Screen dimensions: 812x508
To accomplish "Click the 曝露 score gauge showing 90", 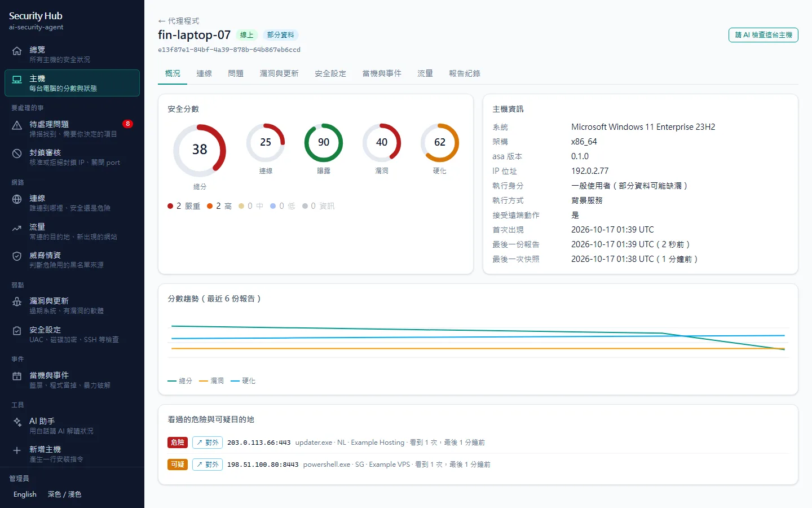I will tap(324, 143).
